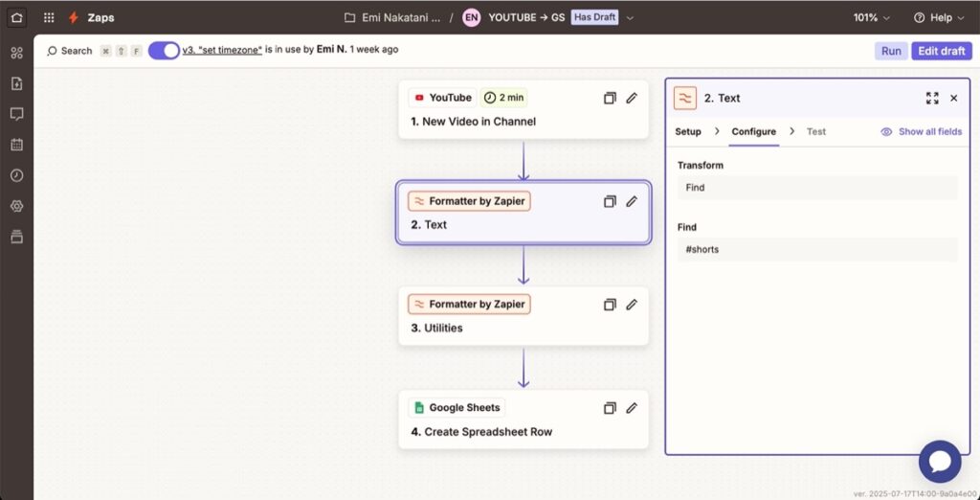Click the EN avatar badge

tap(471, 17)
